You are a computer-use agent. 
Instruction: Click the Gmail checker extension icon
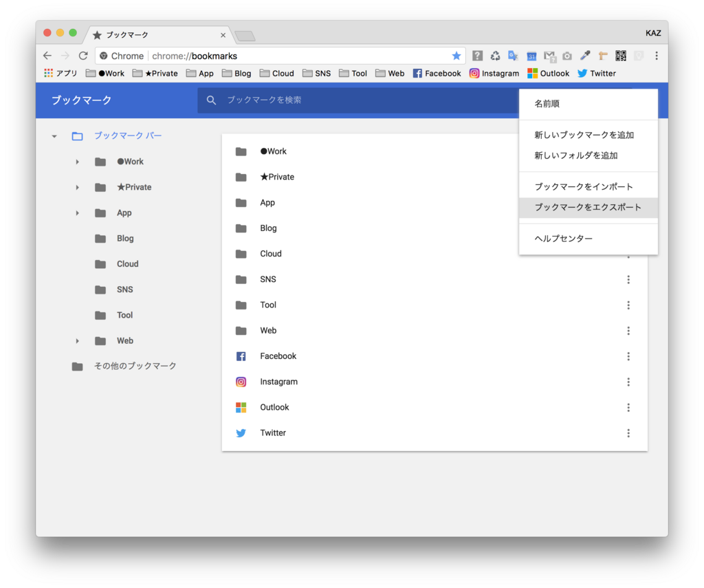549,56
